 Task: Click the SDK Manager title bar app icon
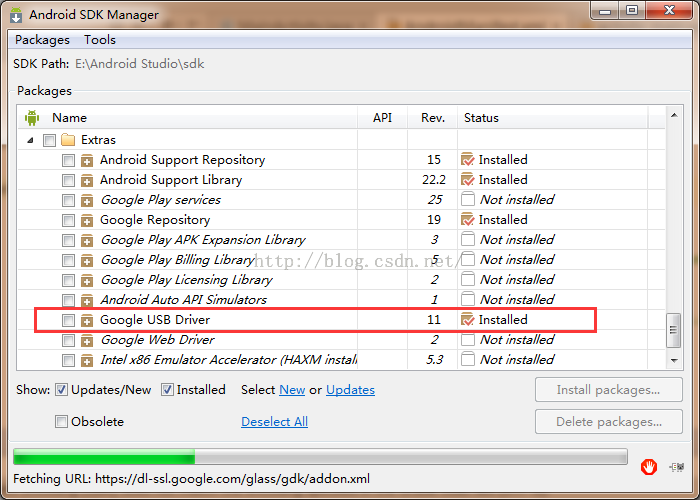16,15
